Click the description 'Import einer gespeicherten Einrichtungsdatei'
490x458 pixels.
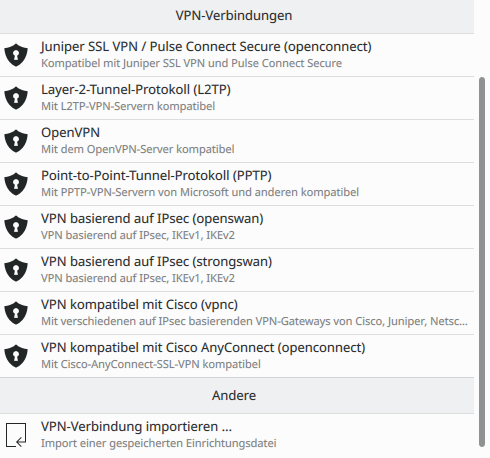click(x=159, y=443)
